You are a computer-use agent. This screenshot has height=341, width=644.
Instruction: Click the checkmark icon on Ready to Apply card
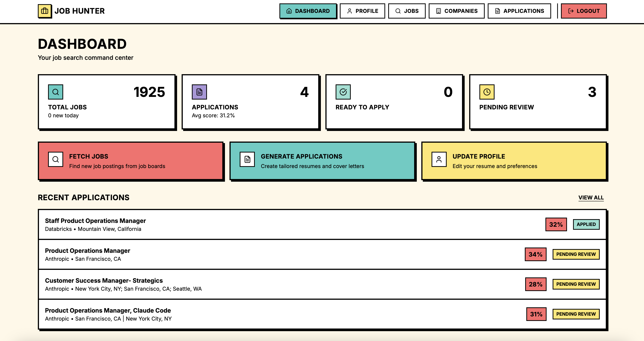[x=343, y=92]
